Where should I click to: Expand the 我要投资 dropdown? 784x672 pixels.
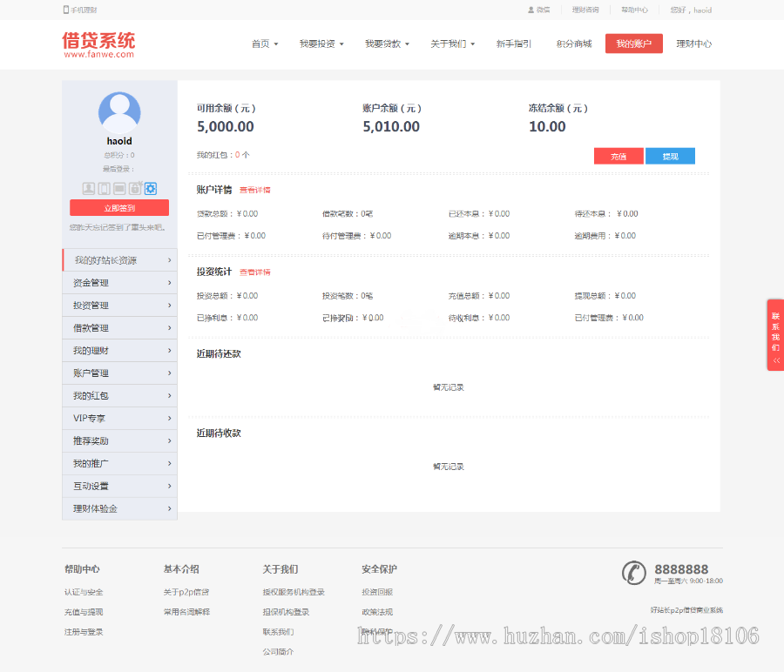[x=319, y=42]
